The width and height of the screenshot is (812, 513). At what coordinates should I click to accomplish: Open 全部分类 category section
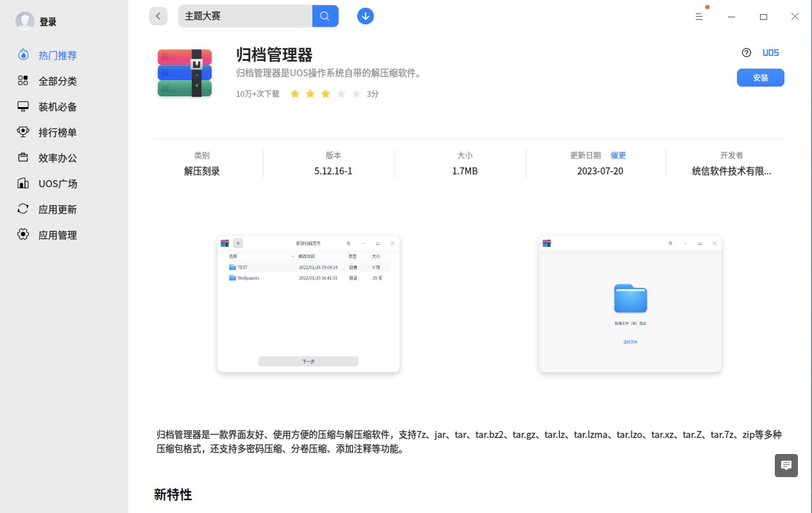(57, 81)
